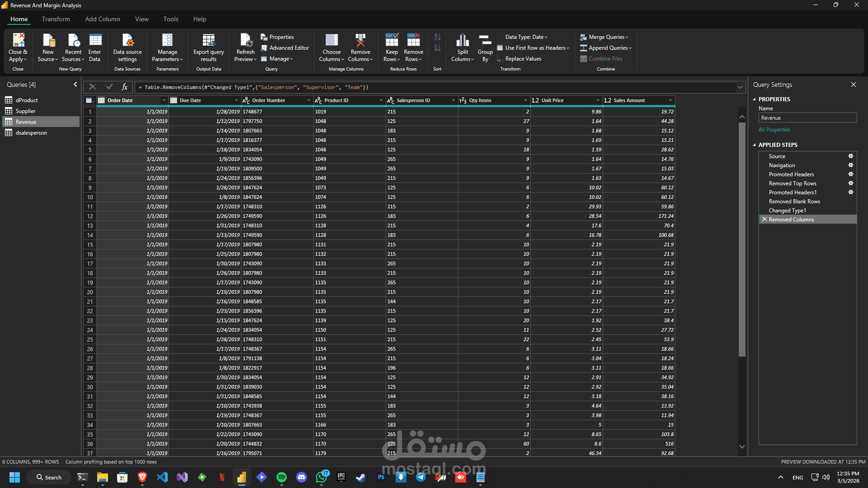This screenshot has width=868, height=488.
Task: Select the dsalesperson query
Action: coord(31,133)
